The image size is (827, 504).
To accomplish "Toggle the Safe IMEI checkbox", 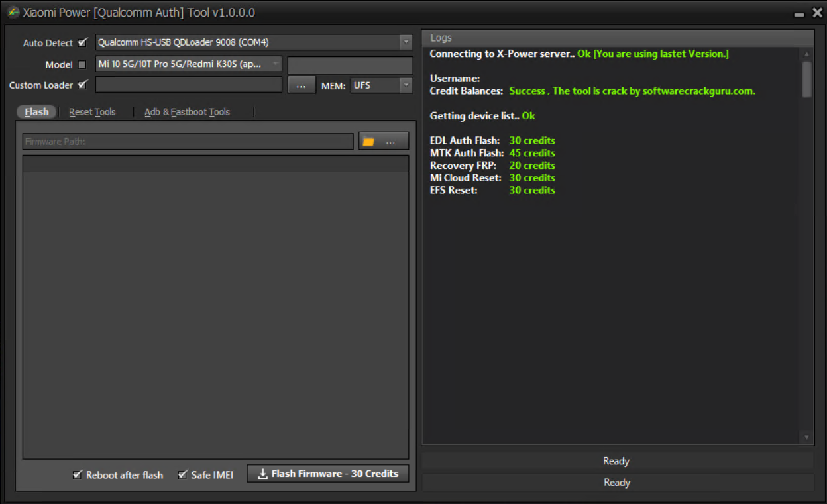I will click(x=183, y=475).
